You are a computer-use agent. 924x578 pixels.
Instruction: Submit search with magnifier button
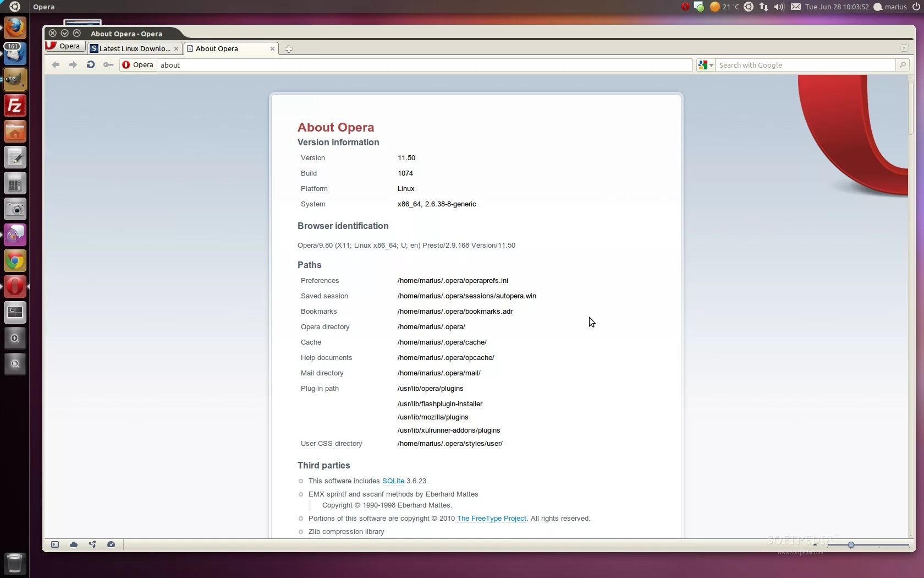click(x=903, y=65)
